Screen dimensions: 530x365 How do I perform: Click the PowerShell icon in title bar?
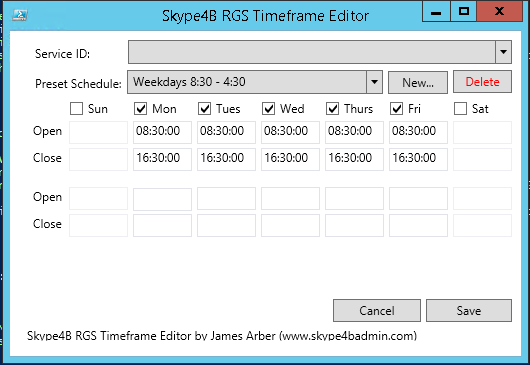pyautogui.click(x=20, y=15)
